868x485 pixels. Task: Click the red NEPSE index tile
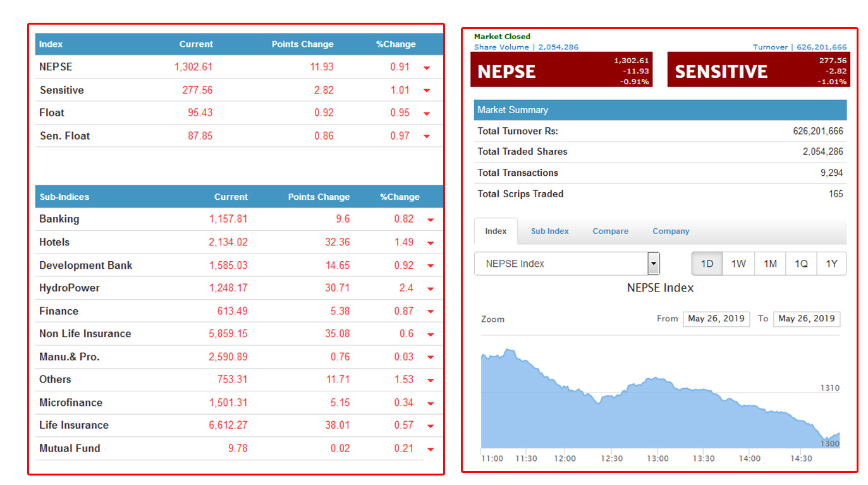pyautogui.click(x=561, y=70)
